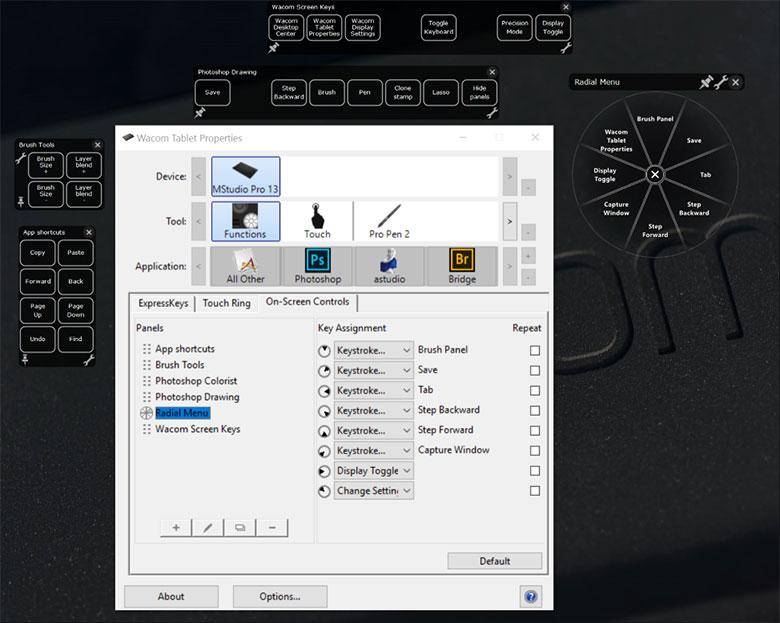
Task: Click Toggle Keyboard screen key
Action: pos(438,27)
